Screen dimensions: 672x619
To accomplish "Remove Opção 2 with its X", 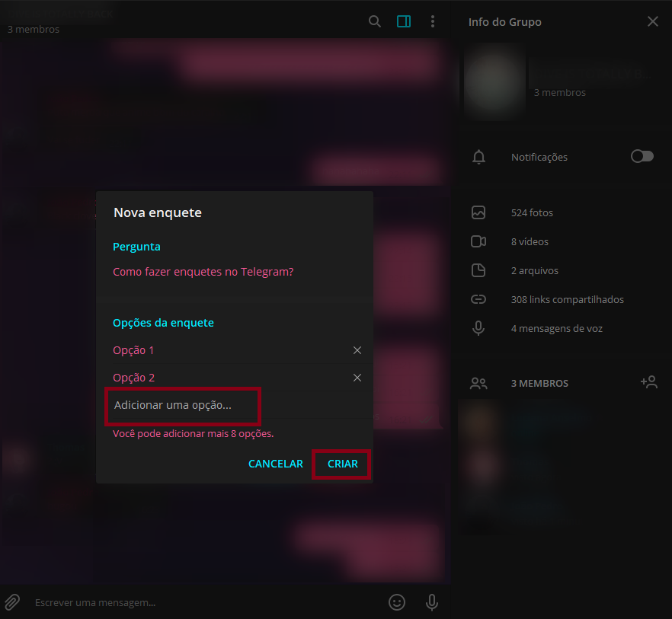I will click(x=357, y=378).
